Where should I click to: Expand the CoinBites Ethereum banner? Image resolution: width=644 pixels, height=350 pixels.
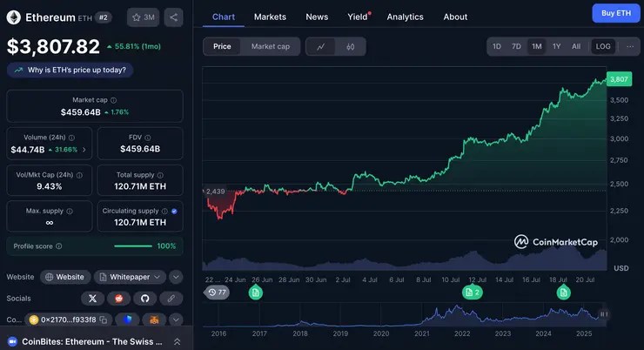click(x=178, y=342)
